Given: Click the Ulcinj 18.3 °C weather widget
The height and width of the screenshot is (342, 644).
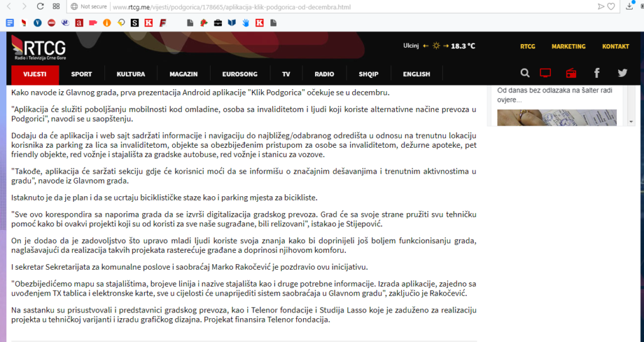Looking at the screenshot, I should point(439,46).
